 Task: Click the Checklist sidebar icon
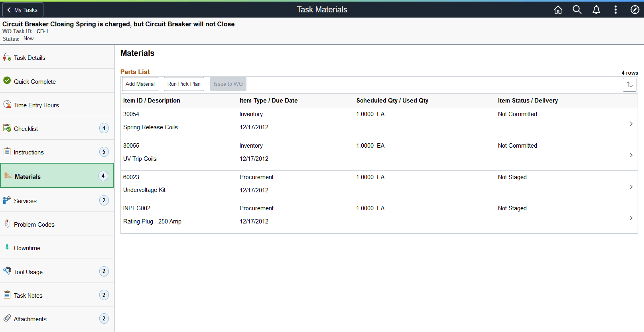tap(7, 128)
